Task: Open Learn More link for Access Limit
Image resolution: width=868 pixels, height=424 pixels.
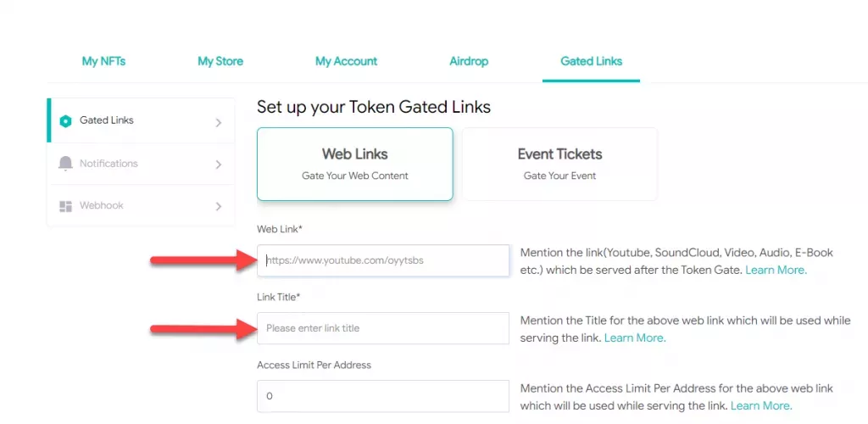Action: tap(761, 405)
